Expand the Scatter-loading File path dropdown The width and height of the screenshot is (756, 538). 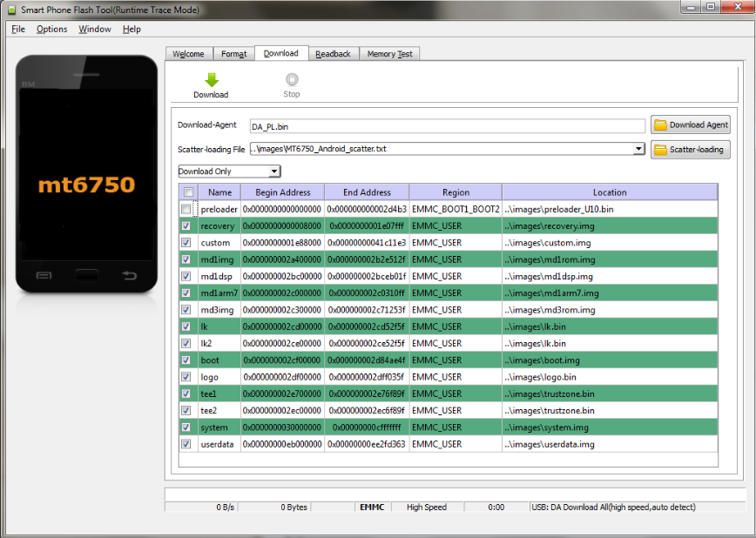pyautogui.click(x=638, y=149)
